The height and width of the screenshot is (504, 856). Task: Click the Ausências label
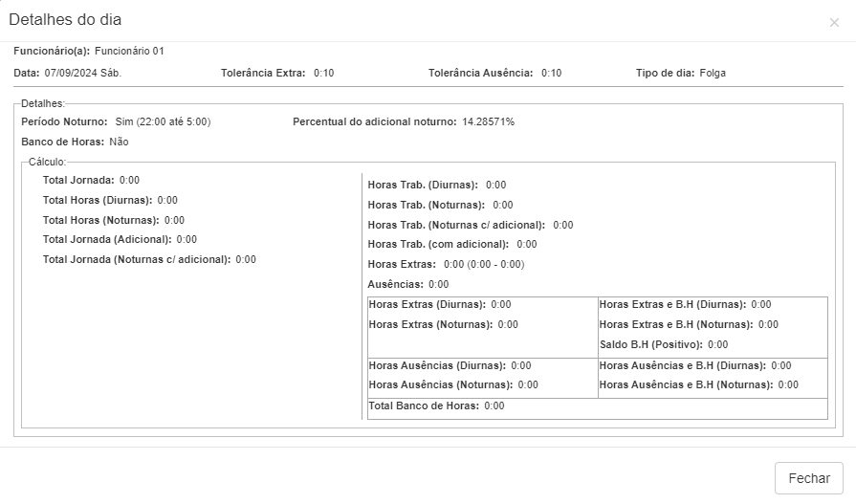coord(395,284)
